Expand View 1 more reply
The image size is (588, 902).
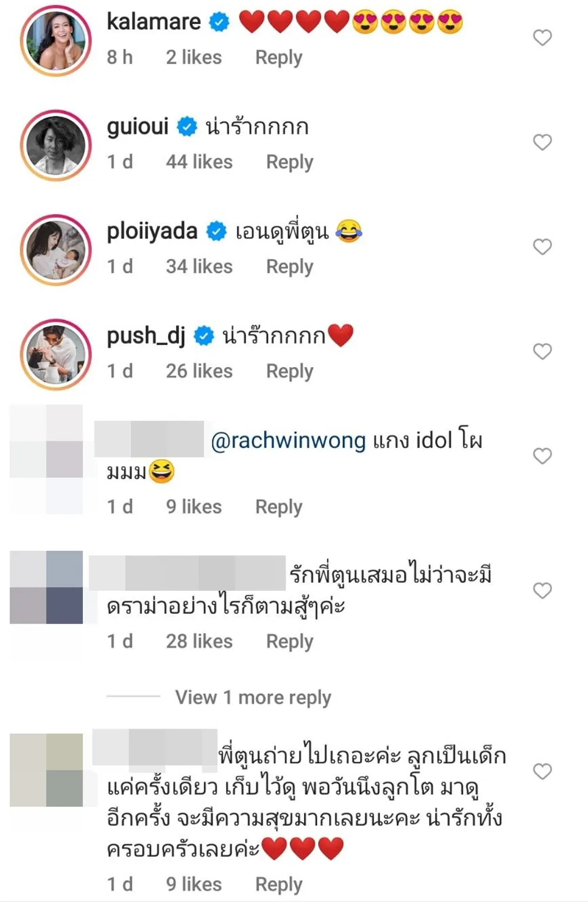[x=253, y=697]
